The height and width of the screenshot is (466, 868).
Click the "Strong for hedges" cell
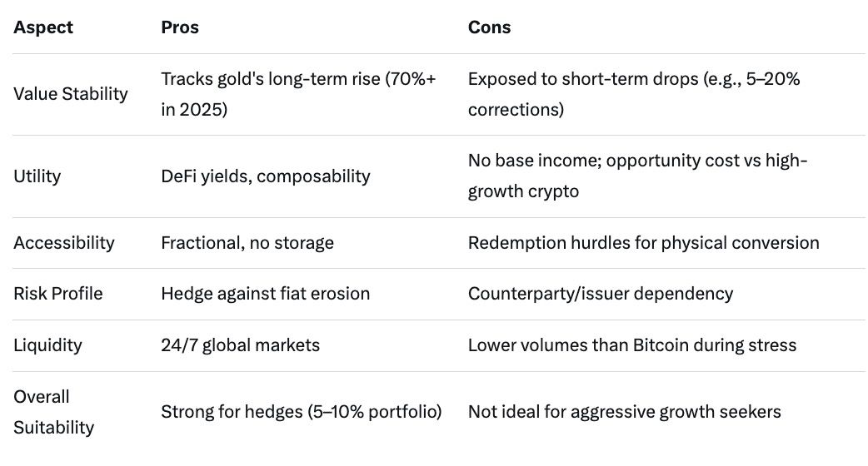pyautogui.click(x=301, y=412)
